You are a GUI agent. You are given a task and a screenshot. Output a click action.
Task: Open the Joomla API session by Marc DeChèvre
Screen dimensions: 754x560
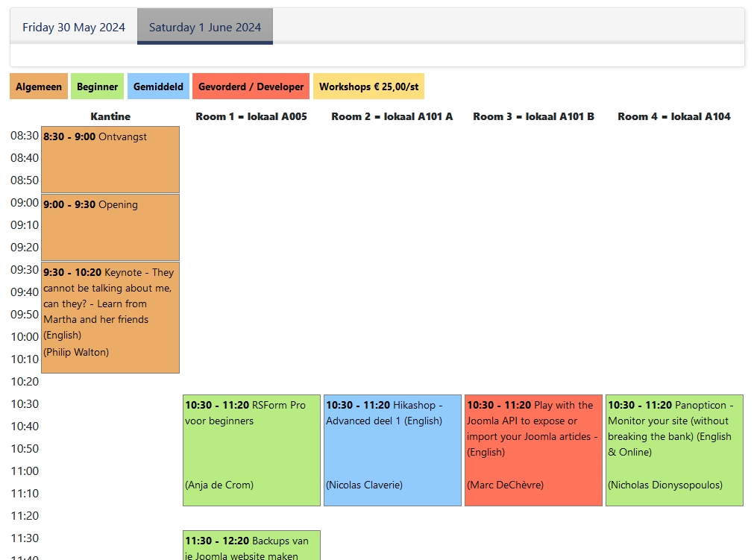(x=533, y=450)
